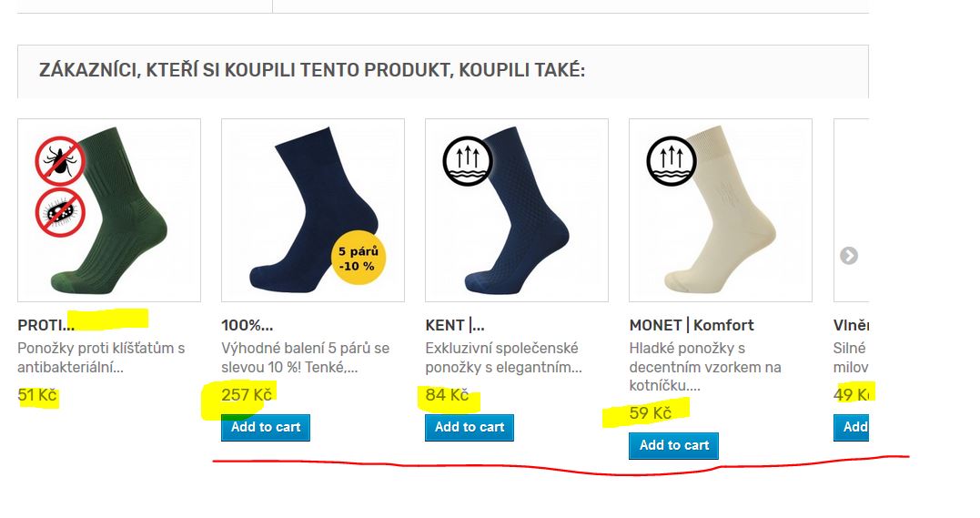Click the yellow '5 párů -10 %' badge
Viewport: 980px width, 518px height.
click(359, 258)
